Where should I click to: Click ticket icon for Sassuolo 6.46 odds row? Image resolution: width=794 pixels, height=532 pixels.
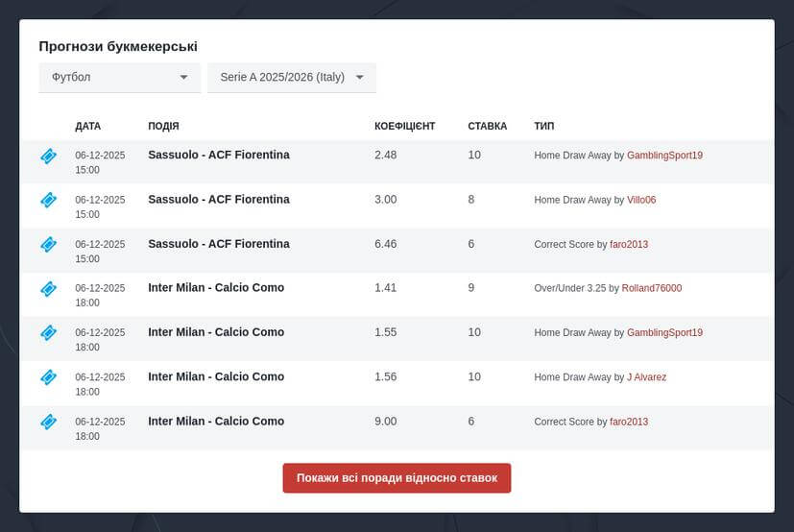(x=48, y=244)
